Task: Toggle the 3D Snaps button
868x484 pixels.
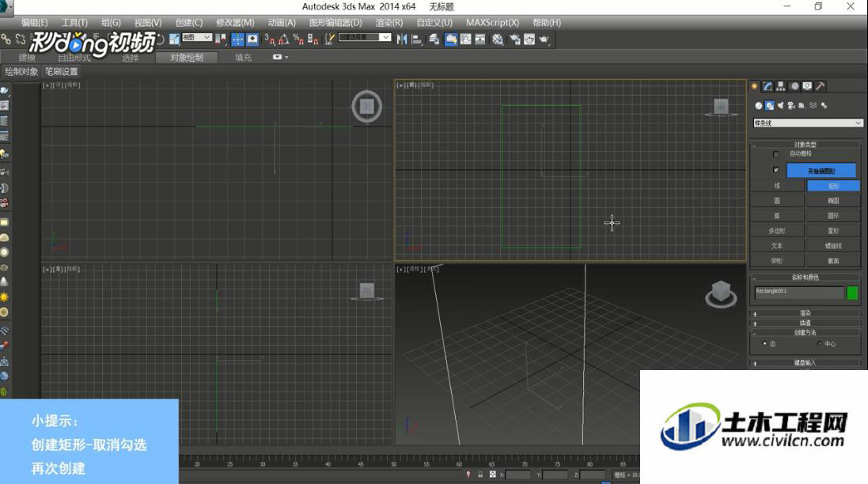Action: (270, 39)
